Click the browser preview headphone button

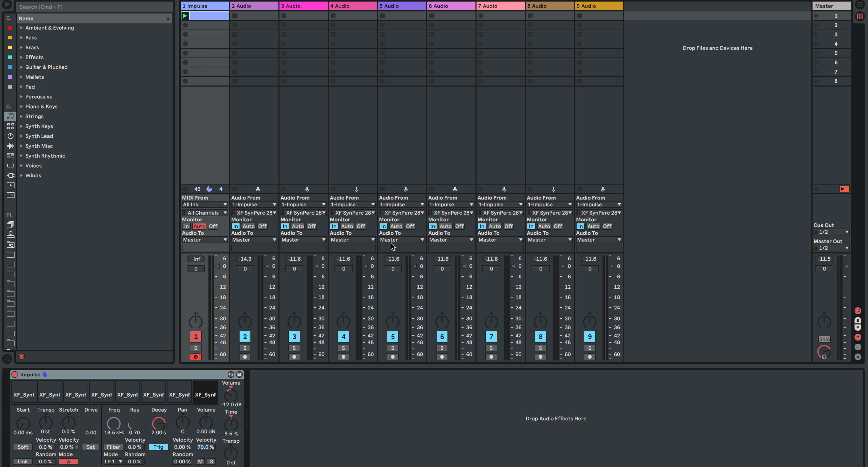point(22,357)
